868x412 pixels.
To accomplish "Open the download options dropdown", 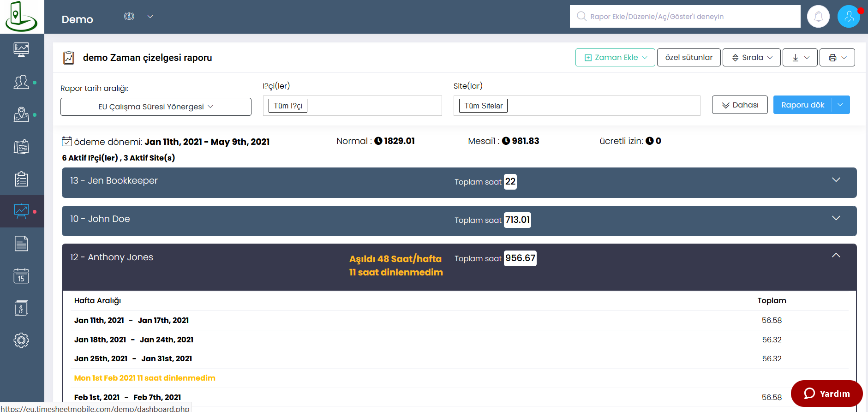I will 800,58.
